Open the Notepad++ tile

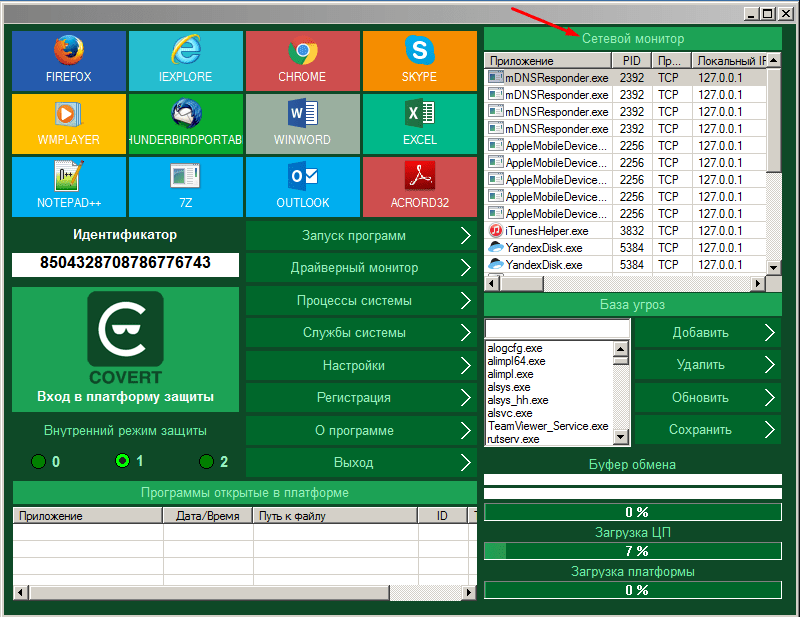coord(68,186)
